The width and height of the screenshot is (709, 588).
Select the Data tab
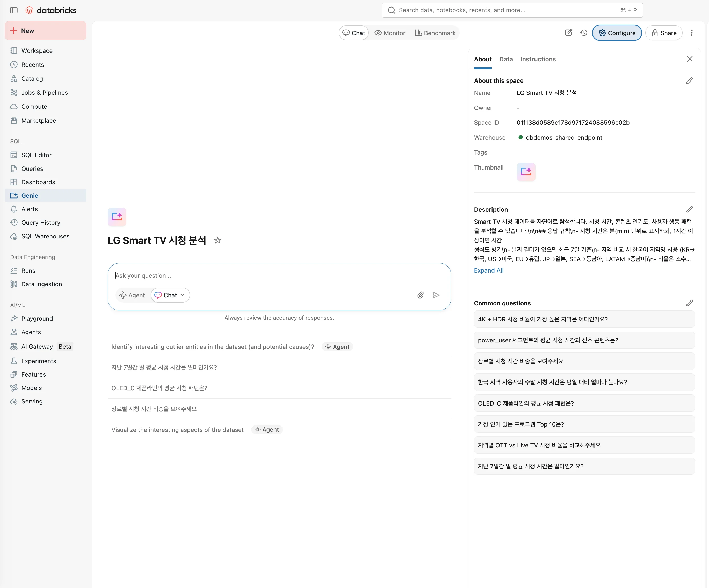(506, 59)
